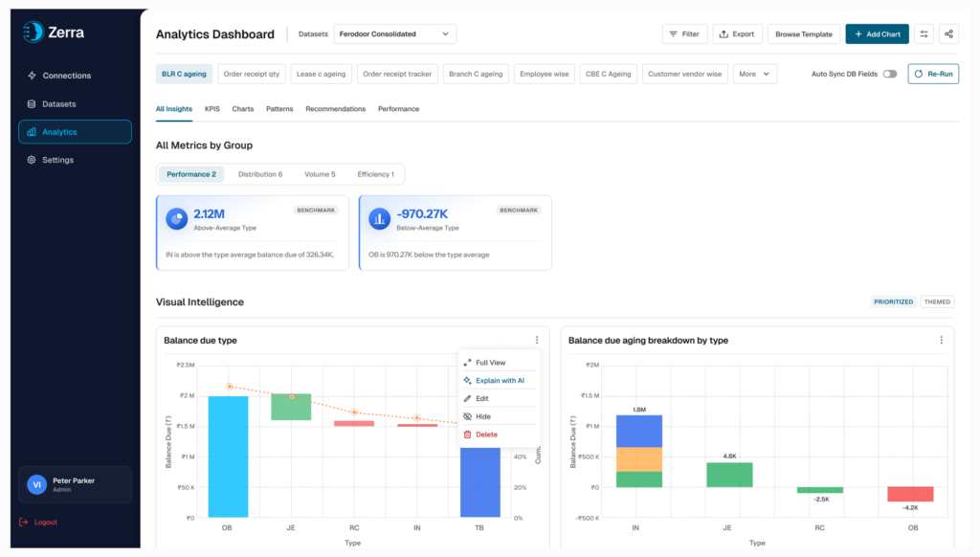Open Ferodoor Consolidated datasets dropdown
Viewport: 980px width, 557px height.
(394, 33)
